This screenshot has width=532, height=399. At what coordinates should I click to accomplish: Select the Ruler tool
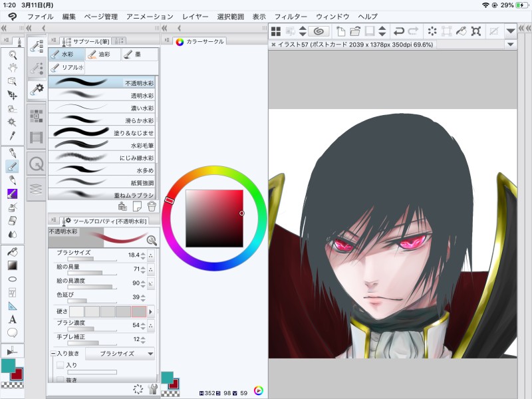[x=13, y=306]
